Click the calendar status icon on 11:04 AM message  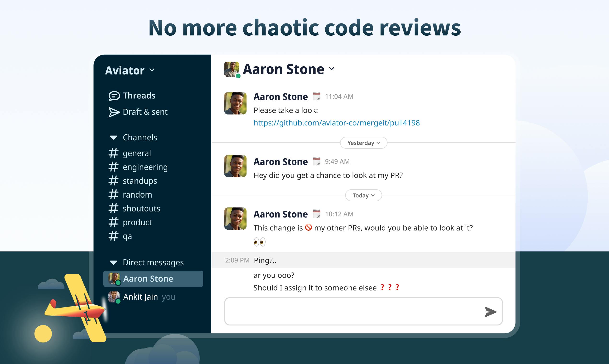(x=316, y=96)
